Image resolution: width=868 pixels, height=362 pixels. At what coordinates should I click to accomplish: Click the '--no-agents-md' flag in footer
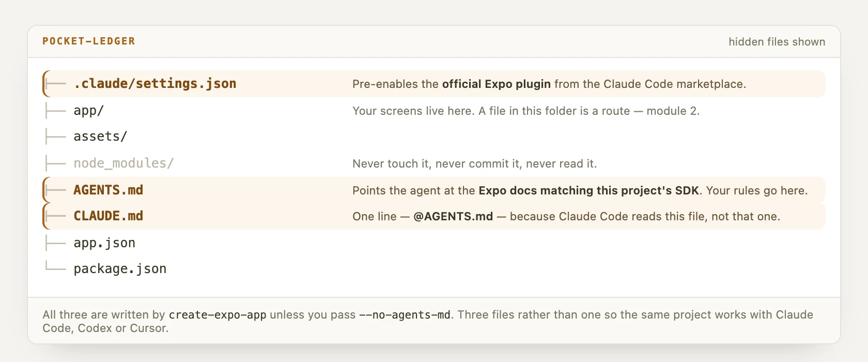tap(405, 315)
